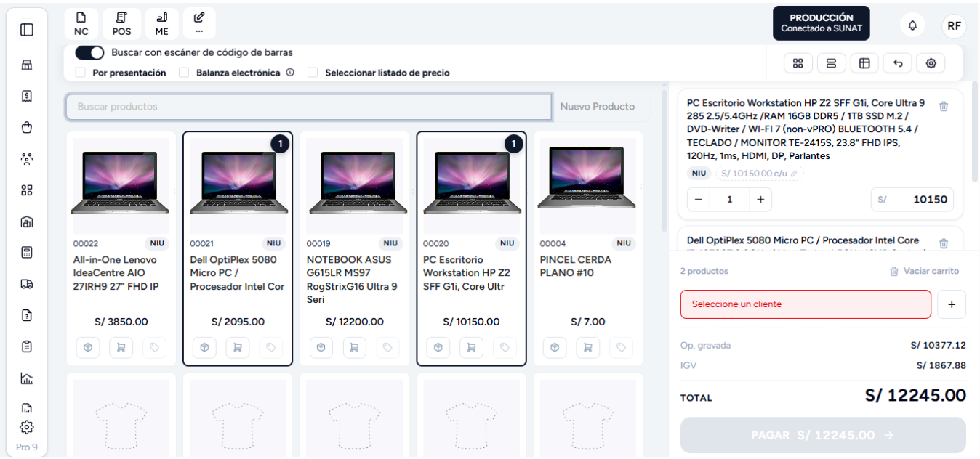Check Seleccionar listado de precio
Image resolution: width=980 pixels, height=459 pixels.
click(x=313, y=73)
